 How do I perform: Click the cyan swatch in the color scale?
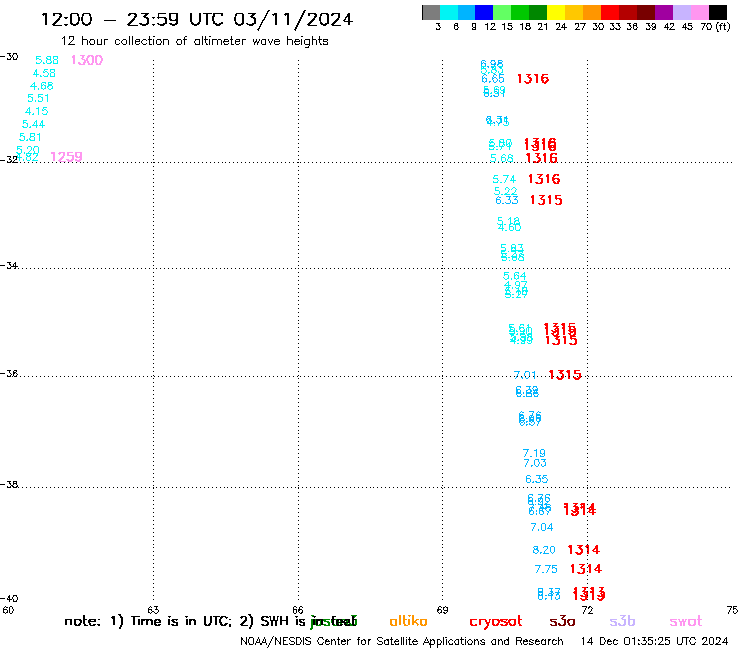(x=449, y=12)
